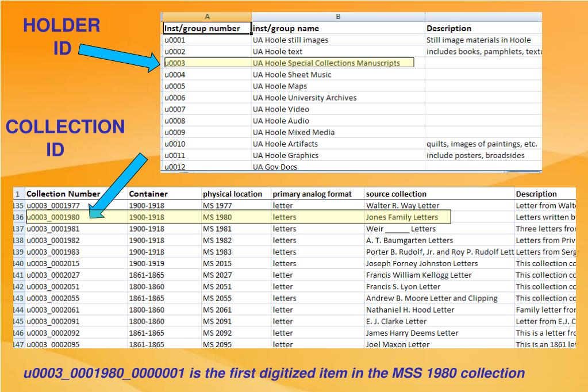
Task: Select cell 'u0001' in holder table
Action: point(207,40)
